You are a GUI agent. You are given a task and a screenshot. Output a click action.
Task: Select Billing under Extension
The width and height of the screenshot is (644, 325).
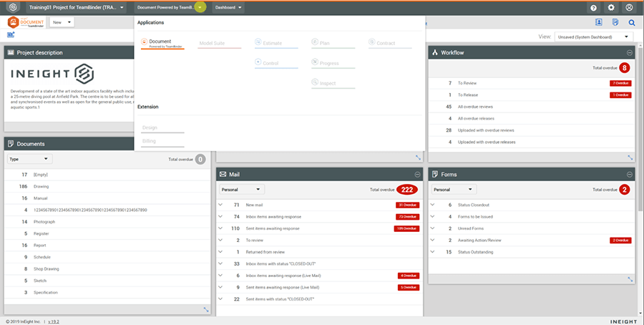(162, 141)
